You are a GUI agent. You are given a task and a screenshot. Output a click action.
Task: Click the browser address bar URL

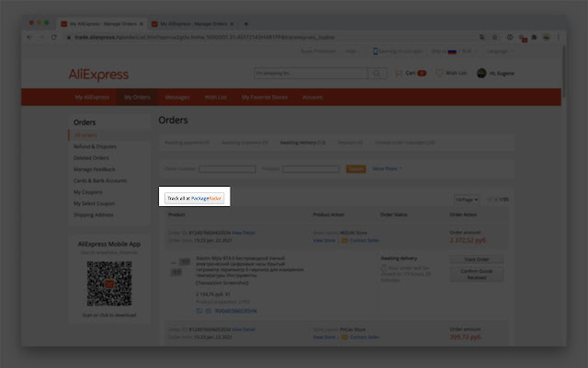pyautogui.click(x=204, y=37)
